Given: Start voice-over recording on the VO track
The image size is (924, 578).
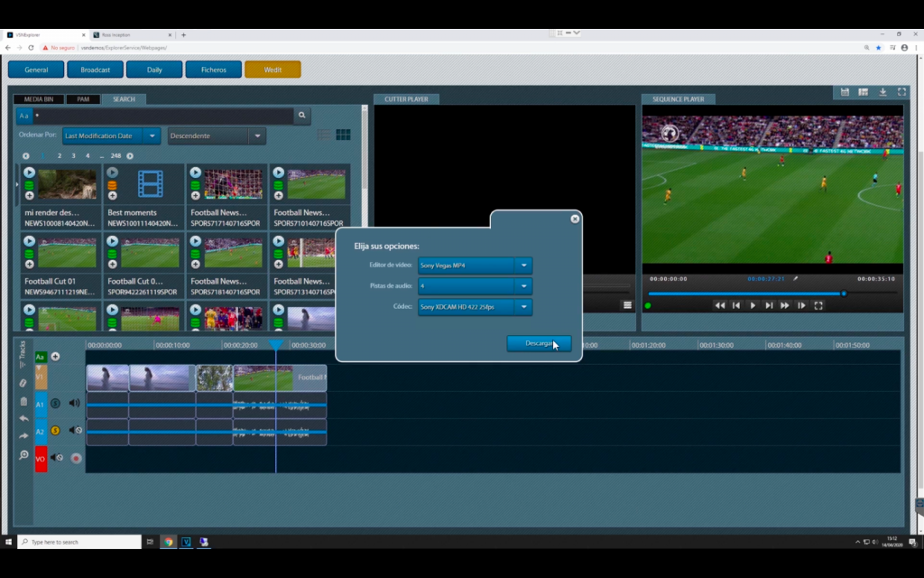Looking at the screenshot, I should click(x=76, y=458).
